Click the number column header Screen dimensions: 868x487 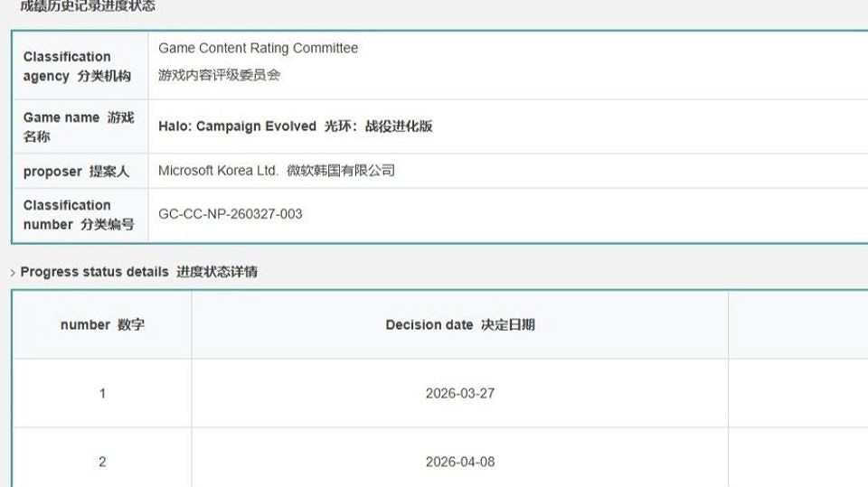coord(101,324)
